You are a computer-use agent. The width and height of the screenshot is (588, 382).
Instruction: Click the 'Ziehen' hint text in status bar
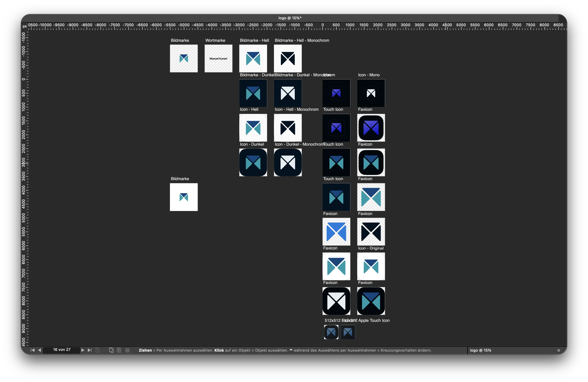145,350
